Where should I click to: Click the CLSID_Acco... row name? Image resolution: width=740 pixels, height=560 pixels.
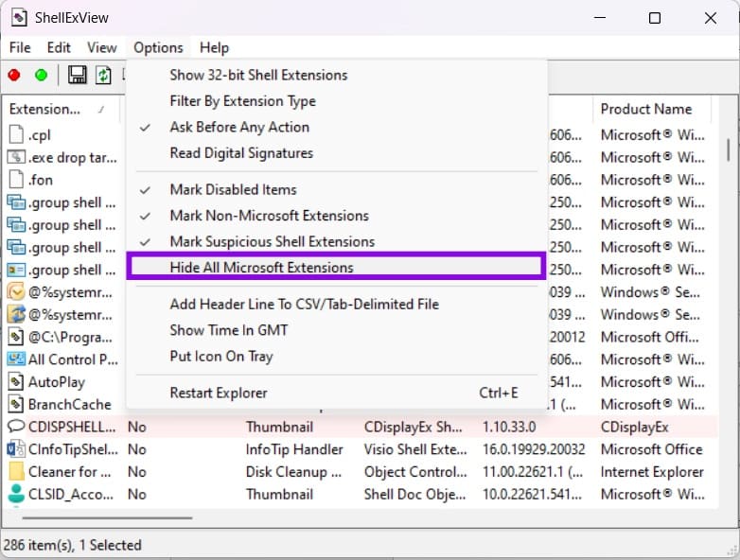coord(71,494)
